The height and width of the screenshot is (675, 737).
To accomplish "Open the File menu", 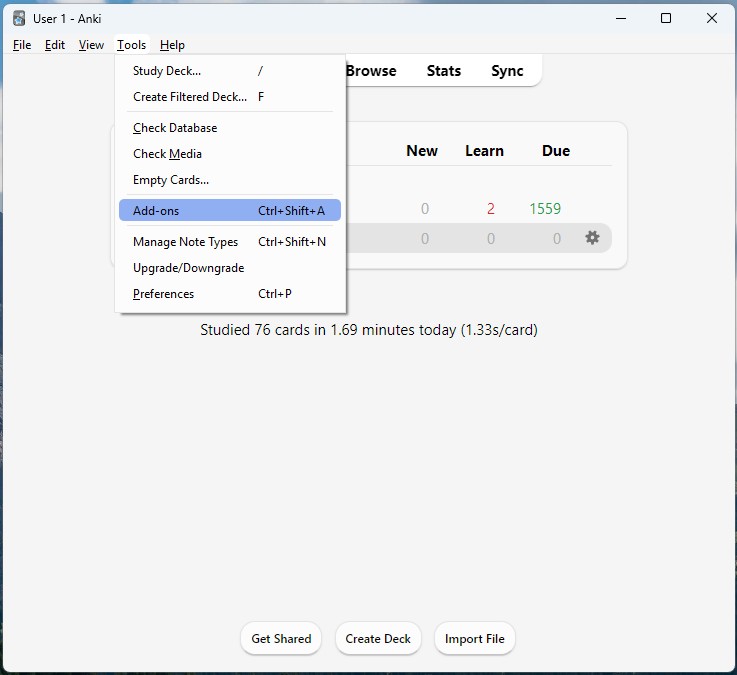I will (x=22, y=45).
